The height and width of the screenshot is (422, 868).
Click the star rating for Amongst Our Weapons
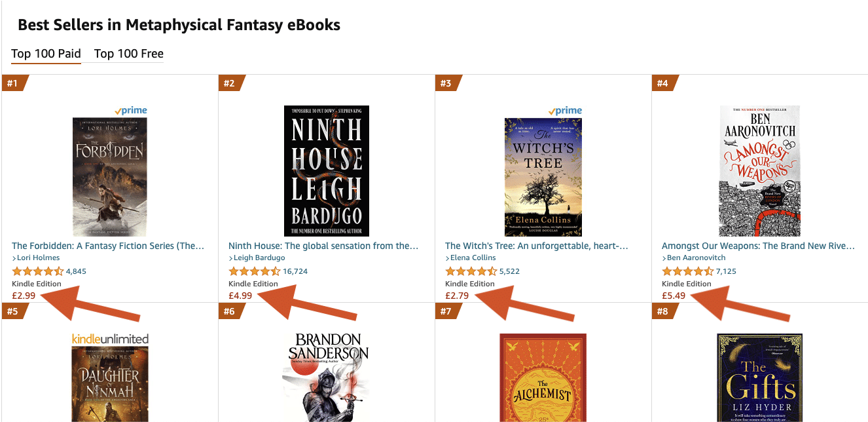tap(688, 270)
